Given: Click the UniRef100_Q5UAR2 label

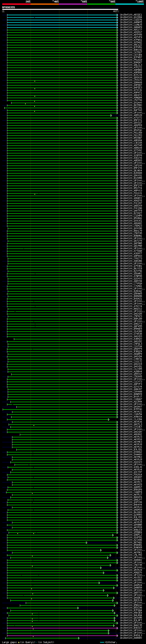Looking at the screenshot, I should [131, 273].
